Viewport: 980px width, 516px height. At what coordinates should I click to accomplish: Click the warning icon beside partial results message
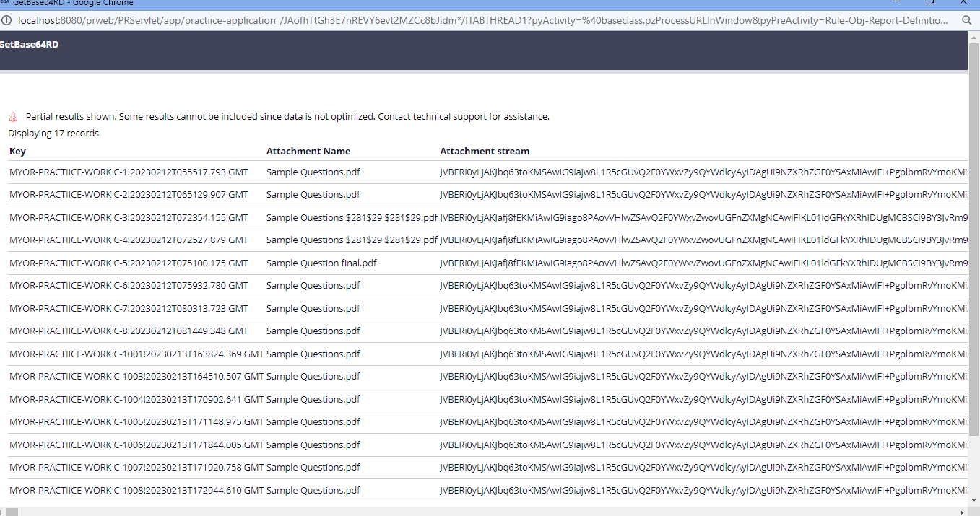point(14,116)
